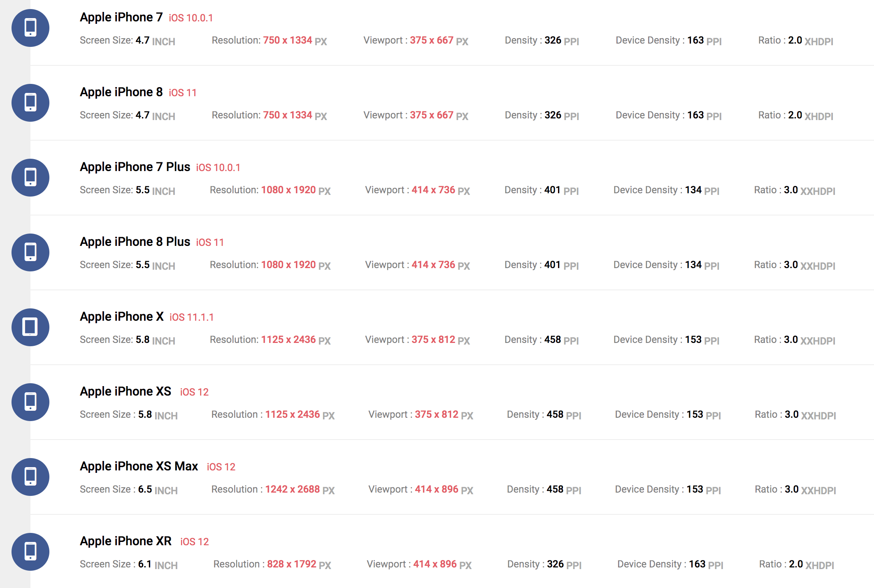This screenshot has height=588, width=874.
Task: Click the Apple iPhone 7 device icon
Action: click(30, 28)
